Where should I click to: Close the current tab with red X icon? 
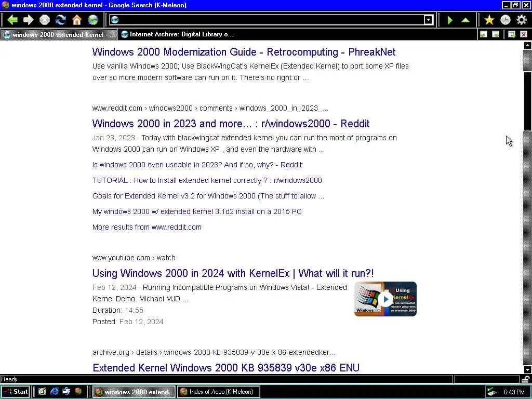point(524,34)
